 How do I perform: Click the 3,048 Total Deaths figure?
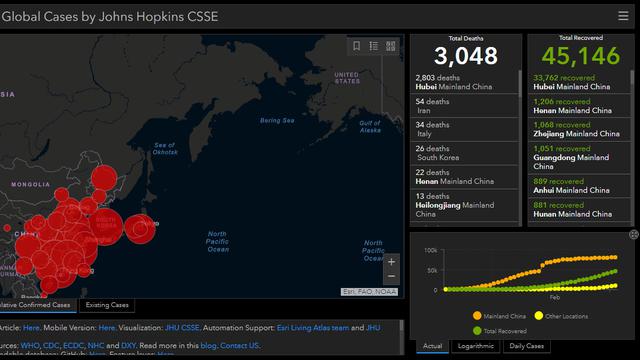click(466, 56)
